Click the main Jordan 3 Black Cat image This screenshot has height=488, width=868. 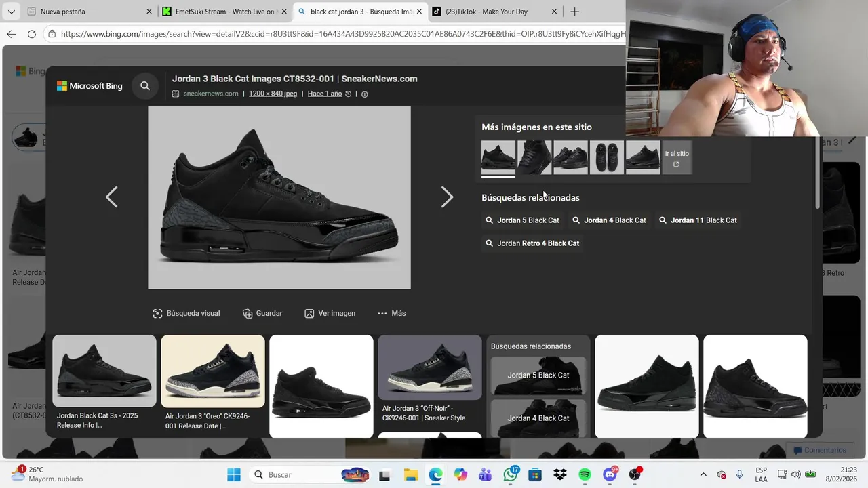click(279, 197)
